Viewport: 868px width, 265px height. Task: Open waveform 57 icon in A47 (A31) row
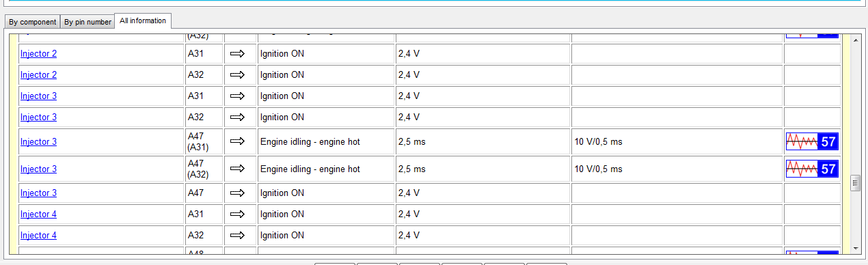(811, 141)
